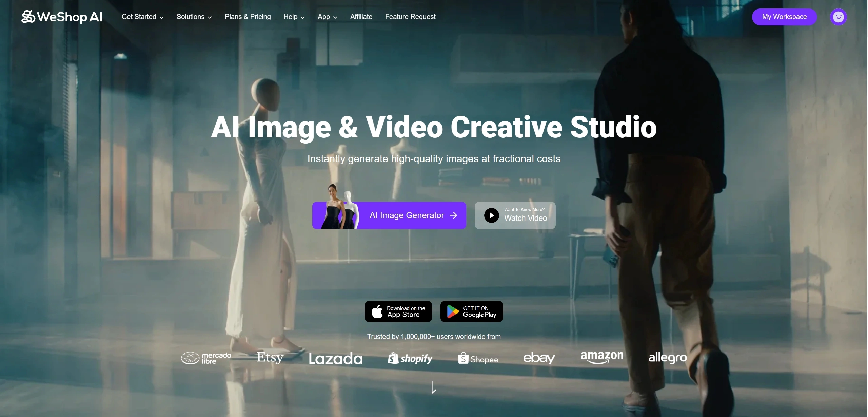The width and height of the screenshot is (868, 417).
Task: Open Plans & Pricing page
Action: tap(248, 17)
